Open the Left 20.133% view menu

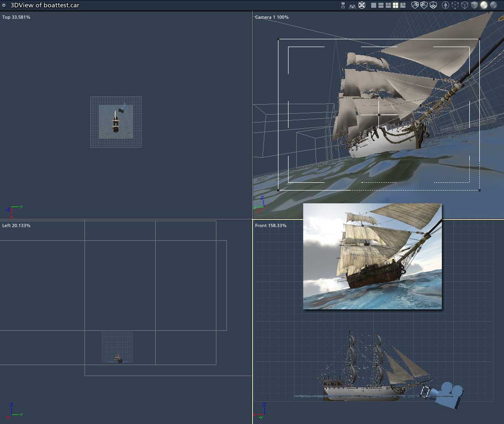(x=16, y=226)
